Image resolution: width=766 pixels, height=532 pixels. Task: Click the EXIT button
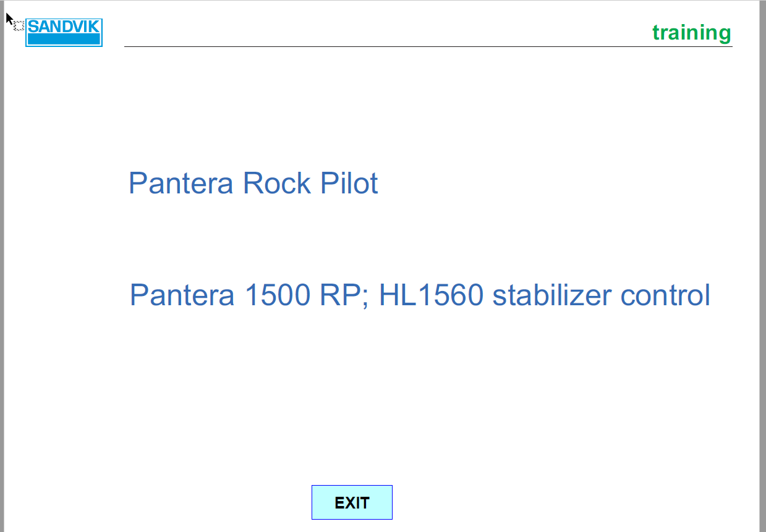coord(352,502)
